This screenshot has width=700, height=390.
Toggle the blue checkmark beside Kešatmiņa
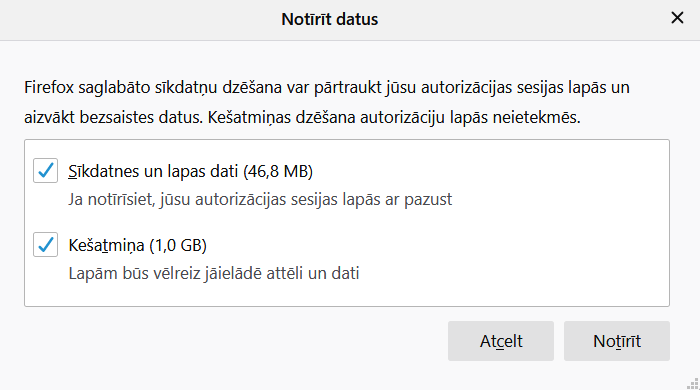[x=46, y=245]
